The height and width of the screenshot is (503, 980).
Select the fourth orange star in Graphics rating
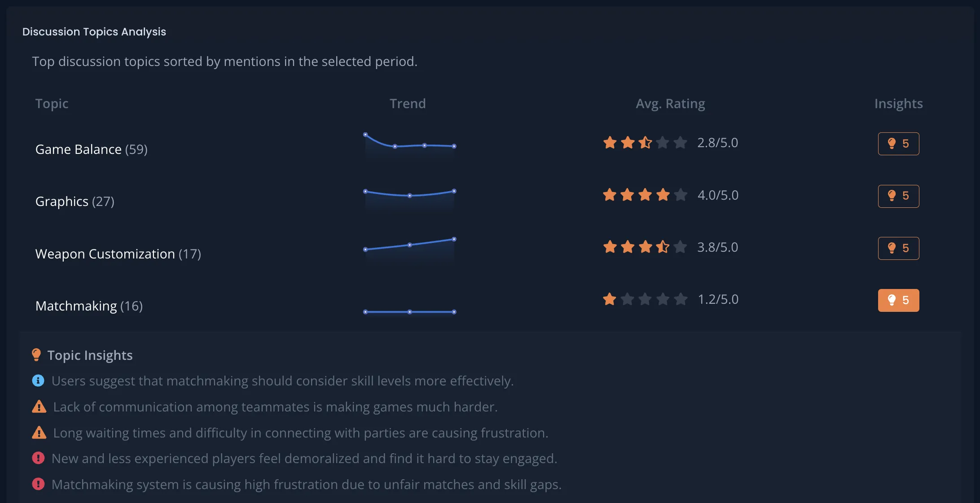(663, 195)
